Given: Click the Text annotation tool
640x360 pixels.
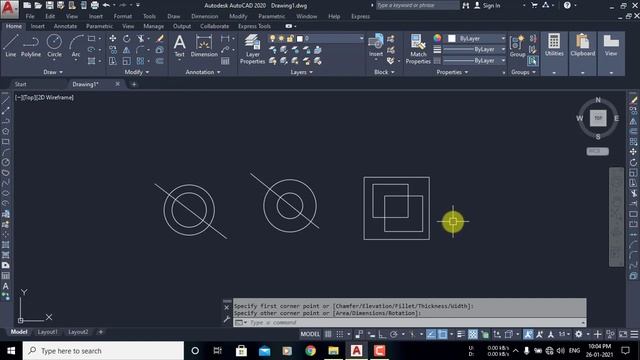Looking at the screenshot, I should [180, 46].
